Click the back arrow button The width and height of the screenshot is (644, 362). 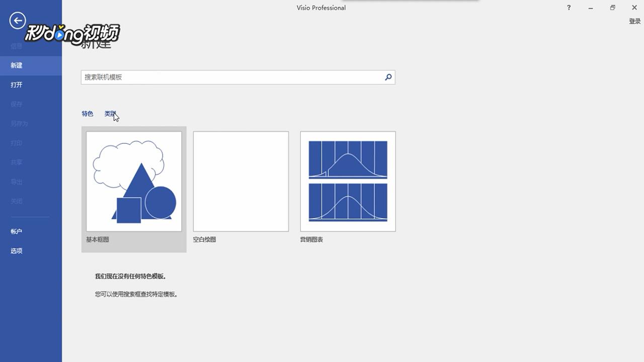click(x=18, y=21)
